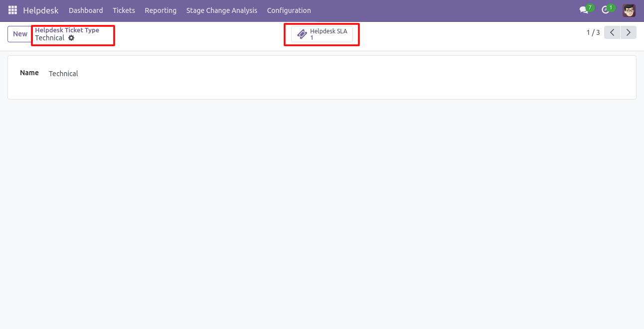The width and height of the screenshot is (644, 329).
Task: Open the Tickets menu
Action: (x=124, y=10)
